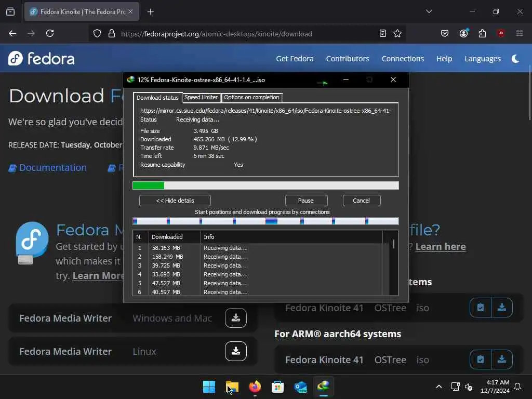Open notification bell in taskbar
The image size is (532, 399).
point(518,387)
